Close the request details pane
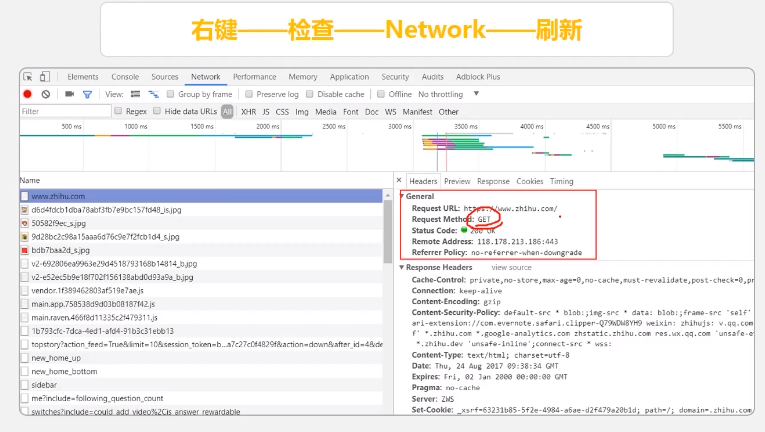 [x=399, y=180]
